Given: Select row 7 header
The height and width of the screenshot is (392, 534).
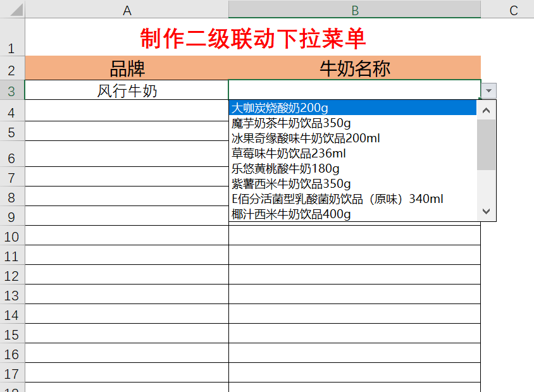Looking at the screenshot, I should coord(12,176).
